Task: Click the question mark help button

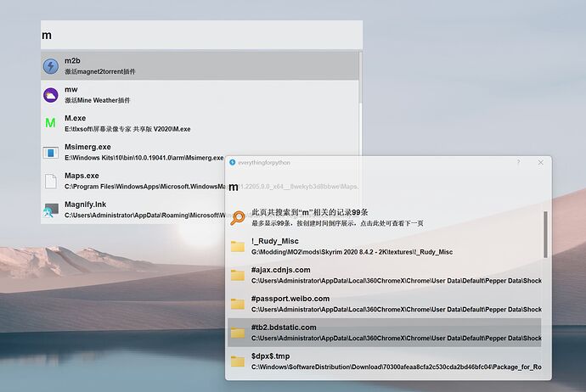Action: (x=518, y=162)
